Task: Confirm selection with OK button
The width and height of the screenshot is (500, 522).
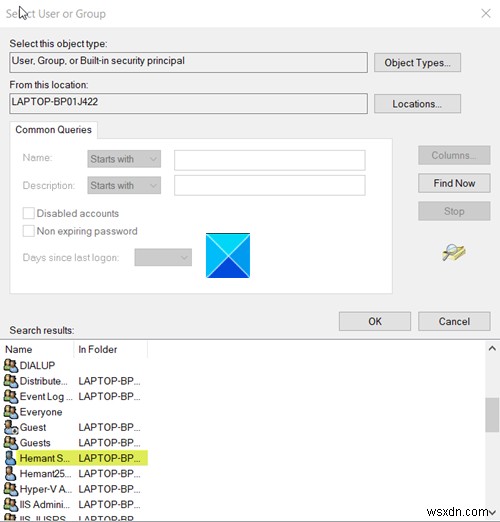Action: click(375, 321)
